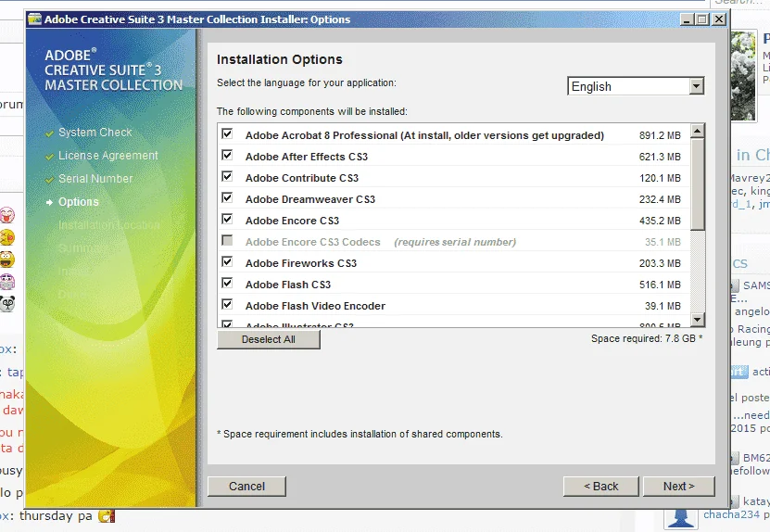Uncheck Adobe Acrobat 8 Professional checkbox

pos(227,133)
